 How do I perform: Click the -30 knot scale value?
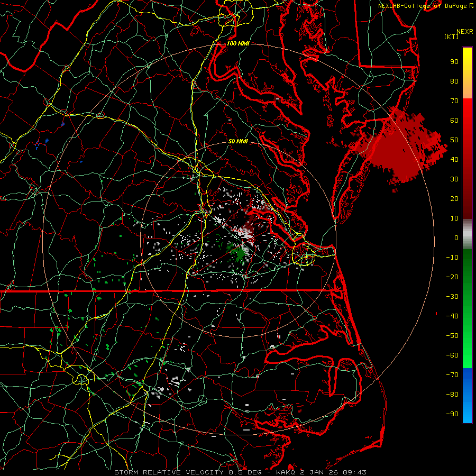pos(452,297)
